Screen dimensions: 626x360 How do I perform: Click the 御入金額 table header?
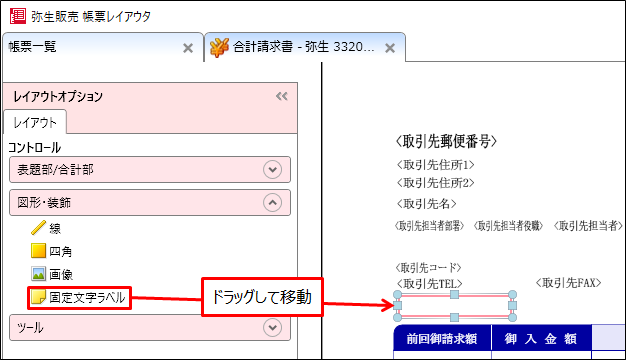541,338
